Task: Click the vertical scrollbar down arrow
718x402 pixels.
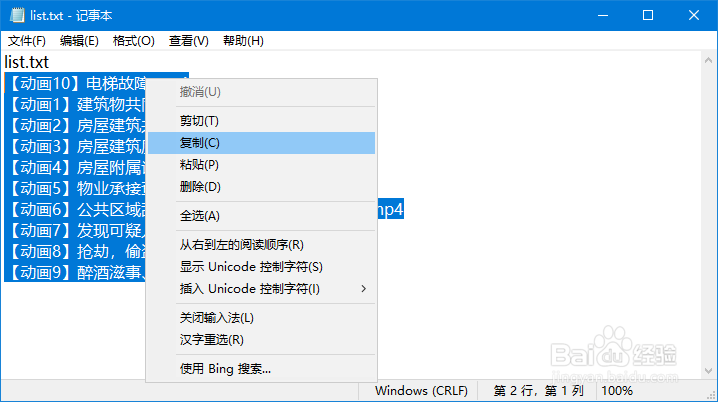Action: (x=708, y=370)
